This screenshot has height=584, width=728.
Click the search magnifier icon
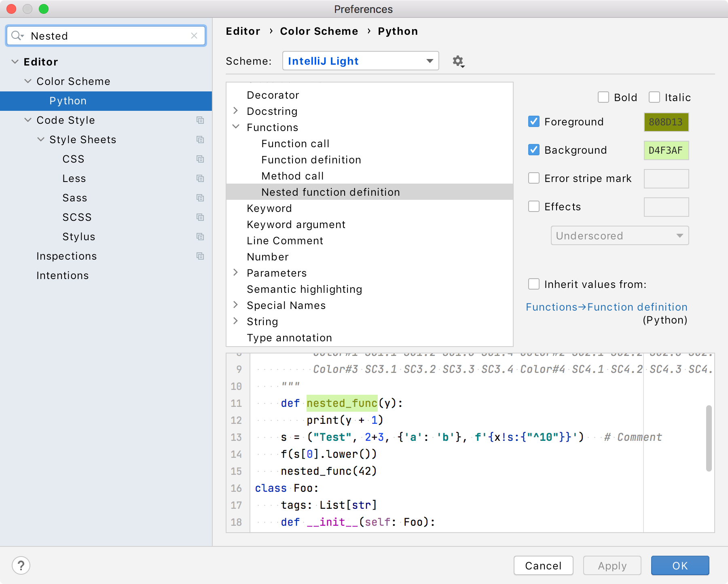[17, 36]
